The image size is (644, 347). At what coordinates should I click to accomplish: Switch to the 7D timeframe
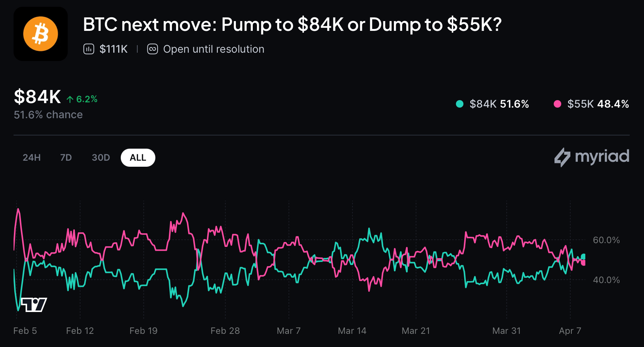65,158
